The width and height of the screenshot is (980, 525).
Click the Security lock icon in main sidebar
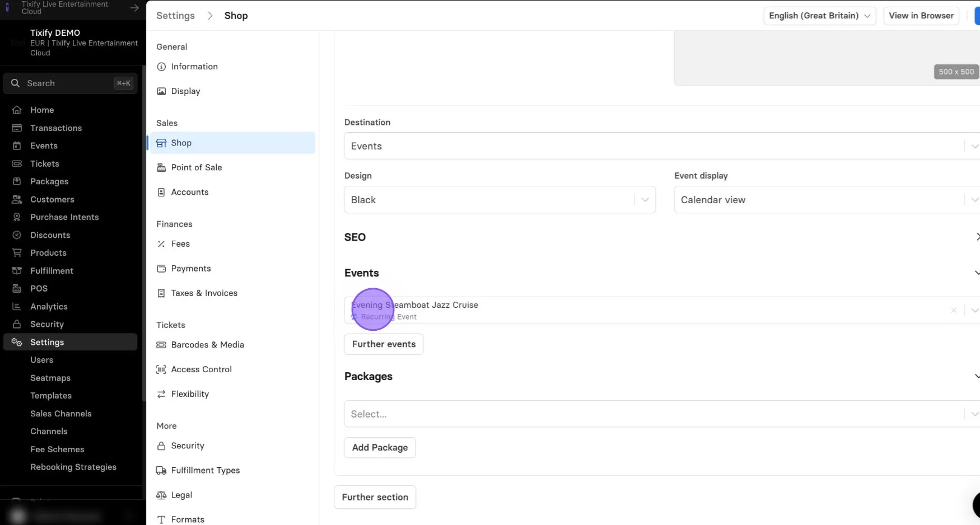(17, 324)
